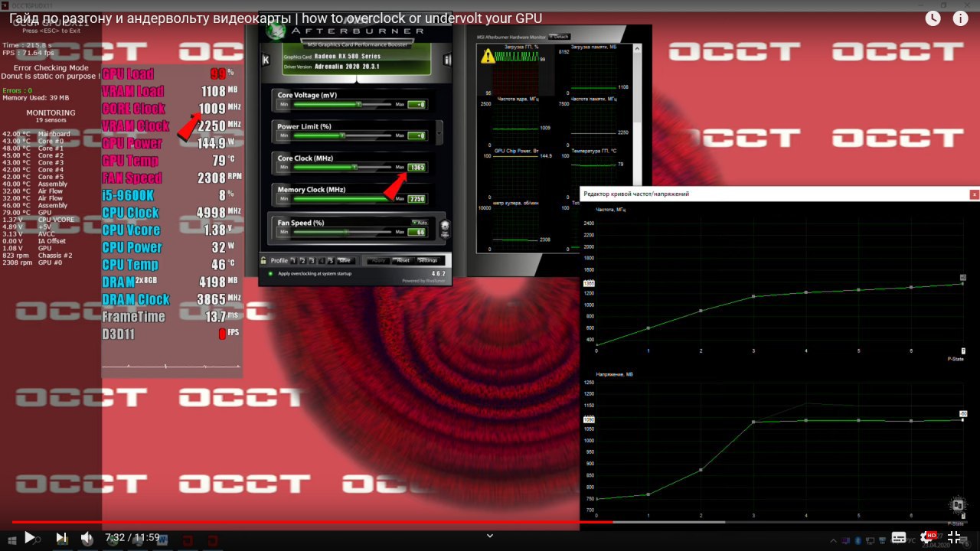Click Detach on the Hardware Monitor
980x551 pixels.
pos(559,37)
